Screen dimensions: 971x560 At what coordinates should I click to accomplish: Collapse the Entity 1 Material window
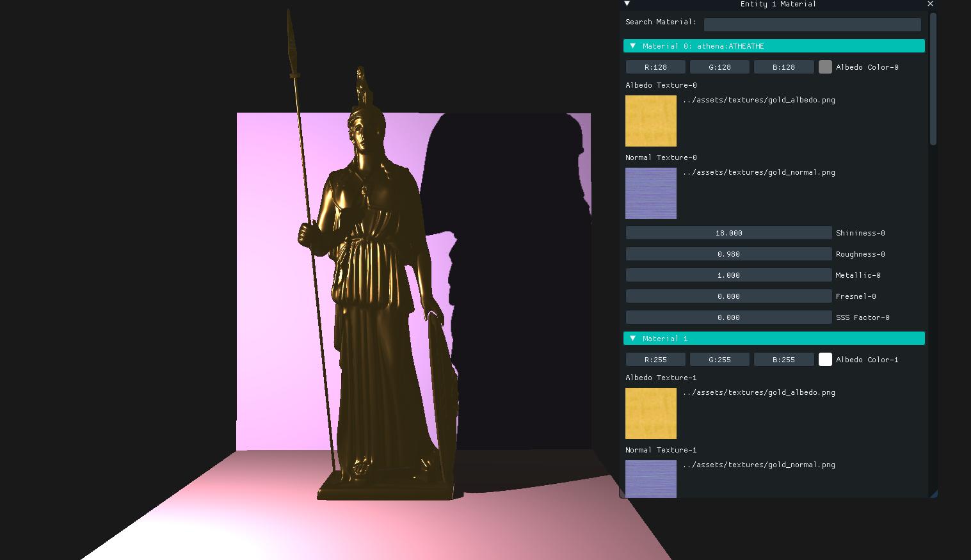(627, 4)
